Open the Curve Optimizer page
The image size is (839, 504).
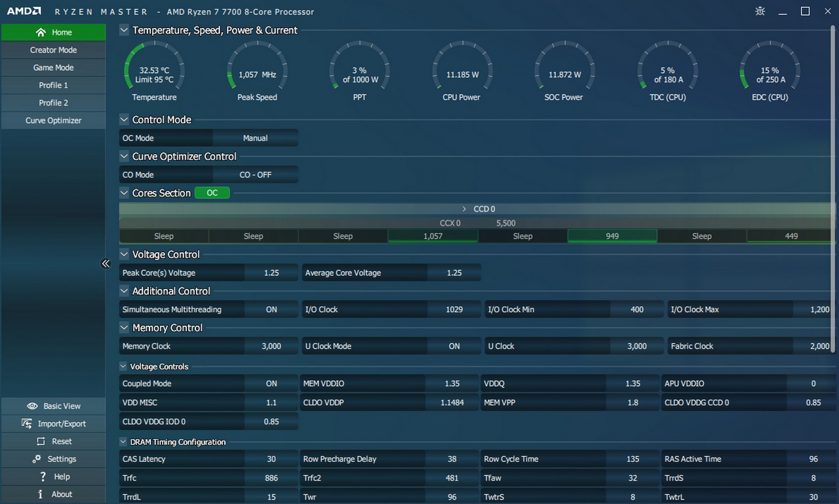click(53, 121)
